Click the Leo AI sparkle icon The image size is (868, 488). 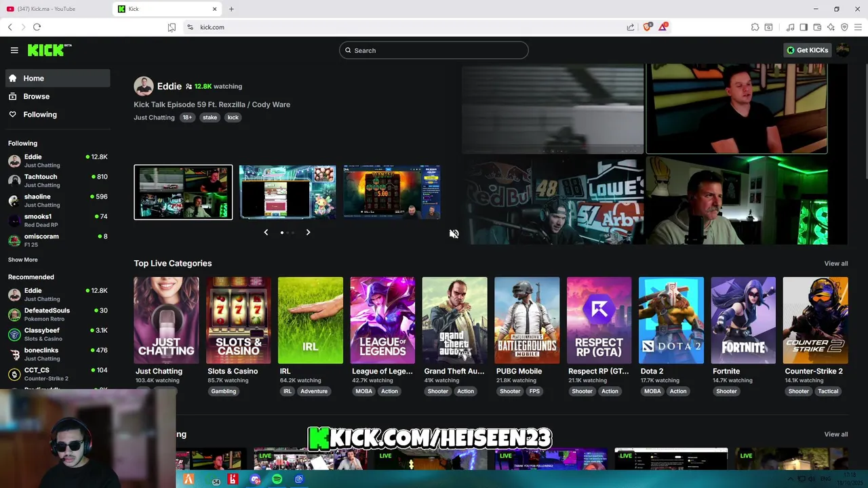[831, 27]
